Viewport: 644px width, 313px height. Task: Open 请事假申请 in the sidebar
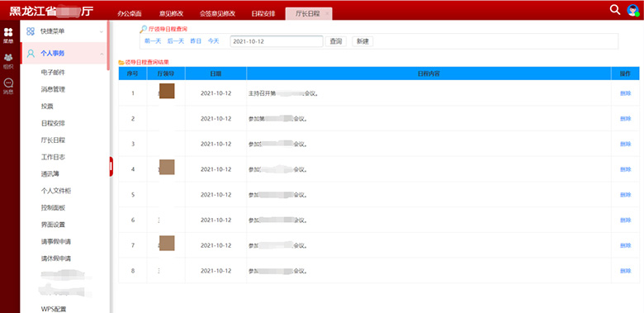[x=56, y=241]
